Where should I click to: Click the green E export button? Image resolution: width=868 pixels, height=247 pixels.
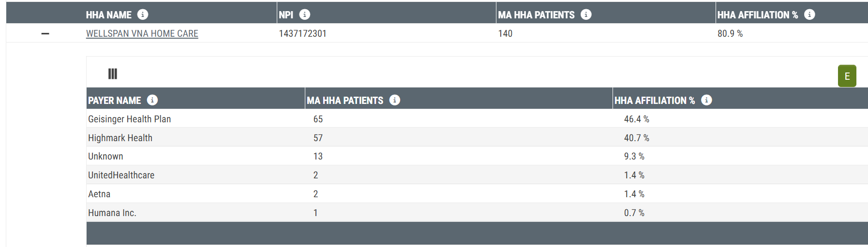pyautogui.click(x=847, y=76)
